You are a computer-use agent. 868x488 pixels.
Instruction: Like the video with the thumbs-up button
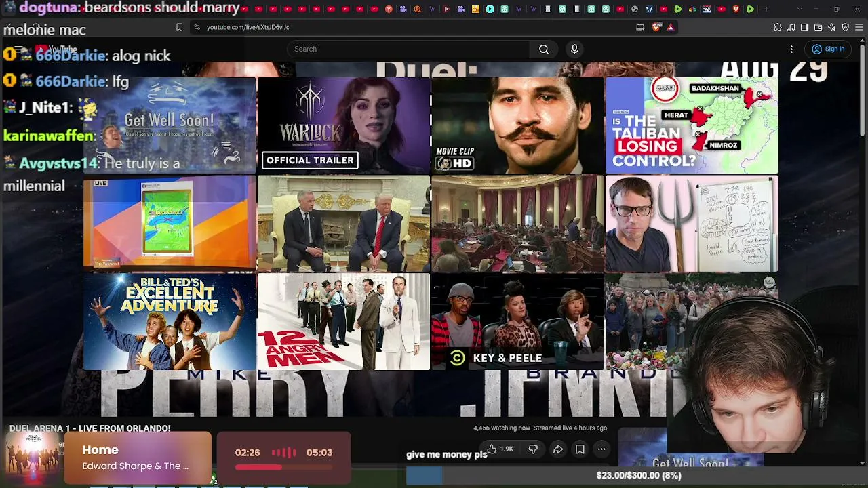pos(499,449)
